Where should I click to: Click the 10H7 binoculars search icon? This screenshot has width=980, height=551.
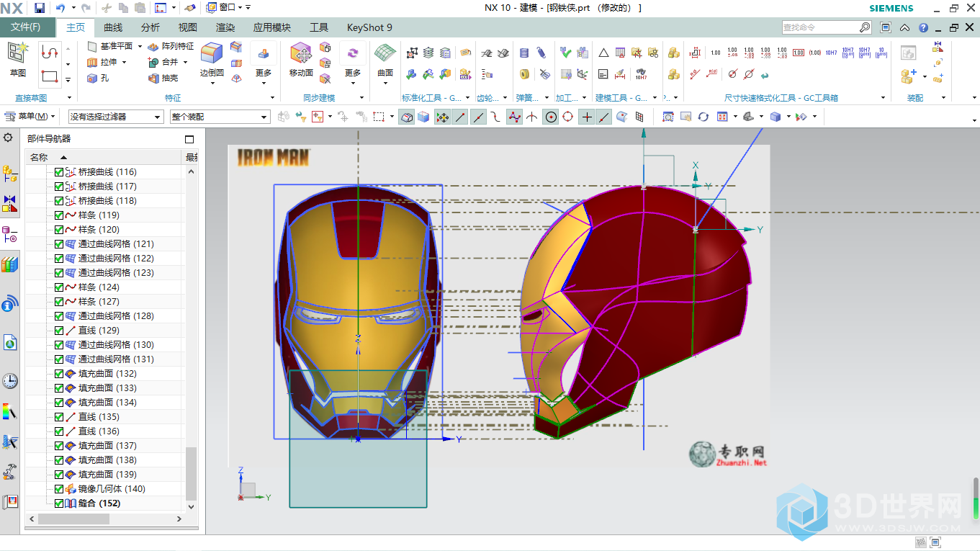click(x=641, y=73)
